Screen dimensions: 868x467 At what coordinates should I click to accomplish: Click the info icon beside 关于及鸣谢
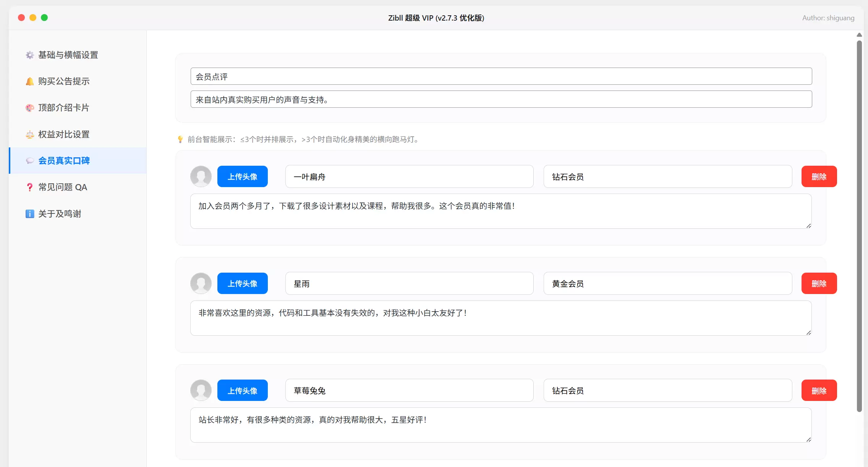pyautogui.click(x=30, y=214)
